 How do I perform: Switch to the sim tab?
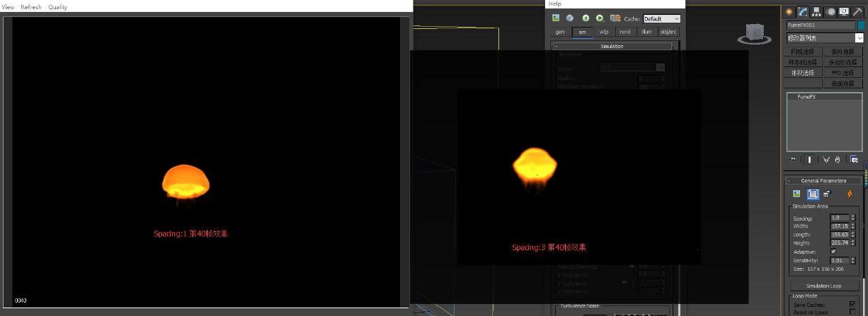click(x=582, y=32)
